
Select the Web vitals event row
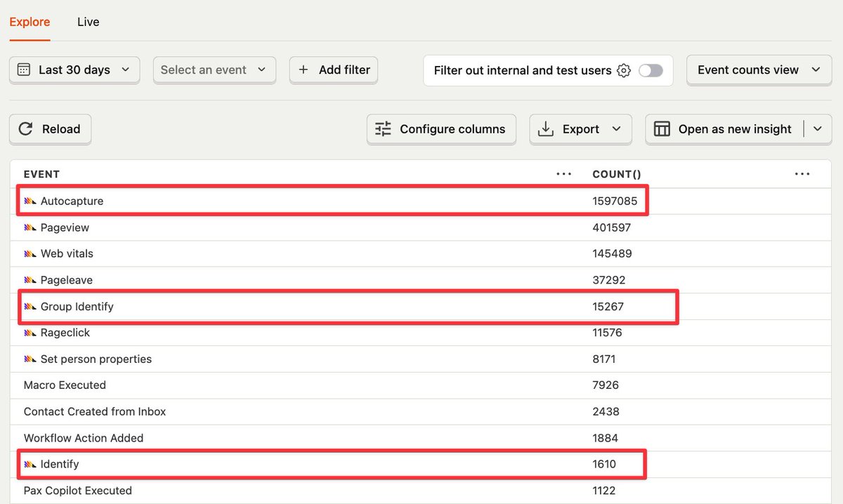pyautogui.click(x=421, y=253)
